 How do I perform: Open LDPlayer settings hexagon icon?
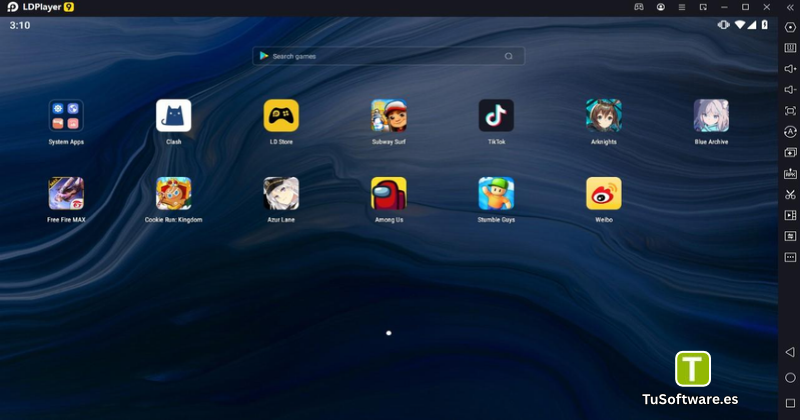click(x=790, y=28)
